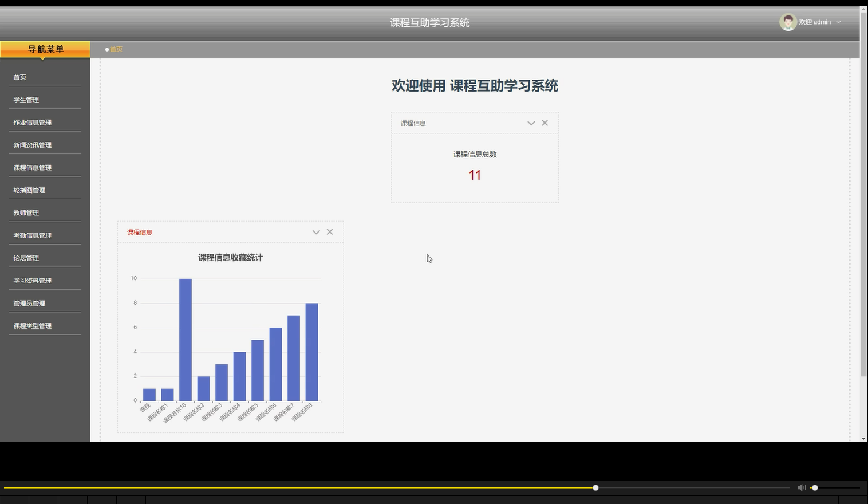The image size is (868, 504).
Task: Open 学生管理 in the navigation menu
Action: (x=26, y=99)
